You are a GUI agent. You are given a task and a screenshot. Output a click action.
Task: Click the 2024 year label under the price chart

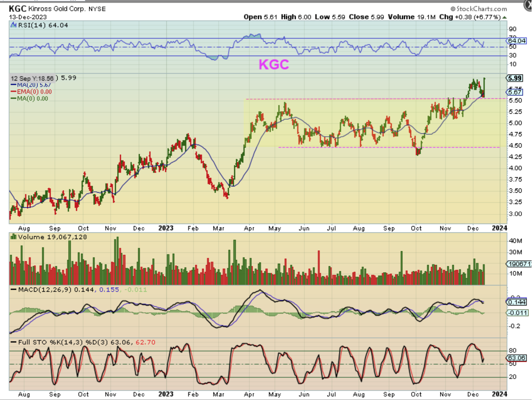click(x=500, y=228)
